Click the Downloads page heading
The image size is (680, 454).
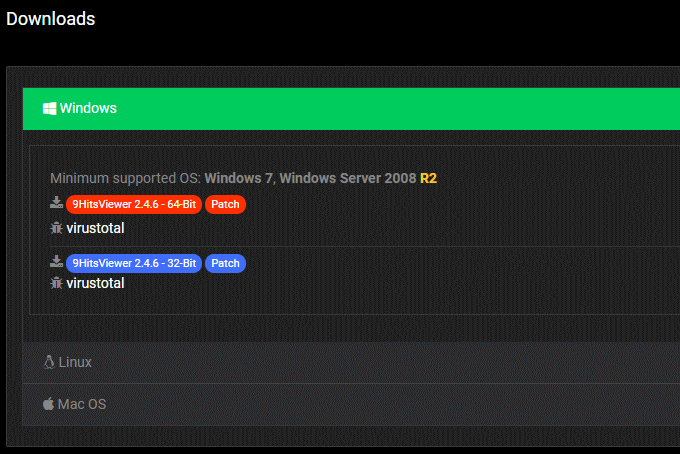pos(51,19)
